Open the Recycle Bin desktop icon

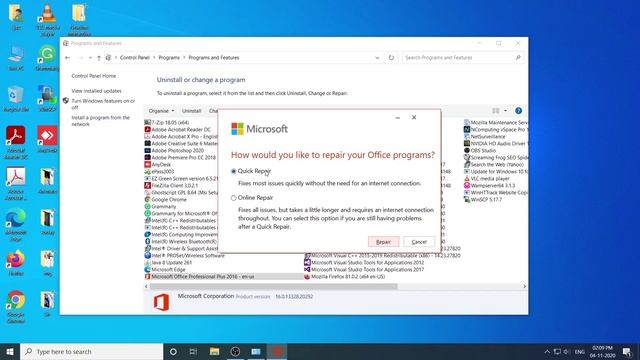point(16,99)
